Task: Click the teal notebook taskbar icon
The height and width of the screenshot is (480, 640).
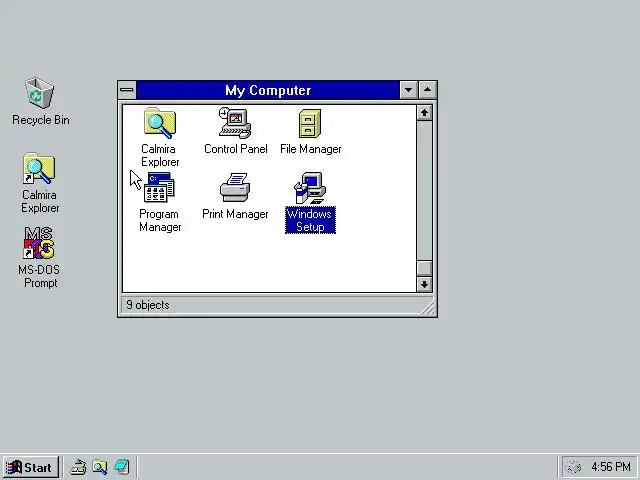Action: click(x=122, y=467)
